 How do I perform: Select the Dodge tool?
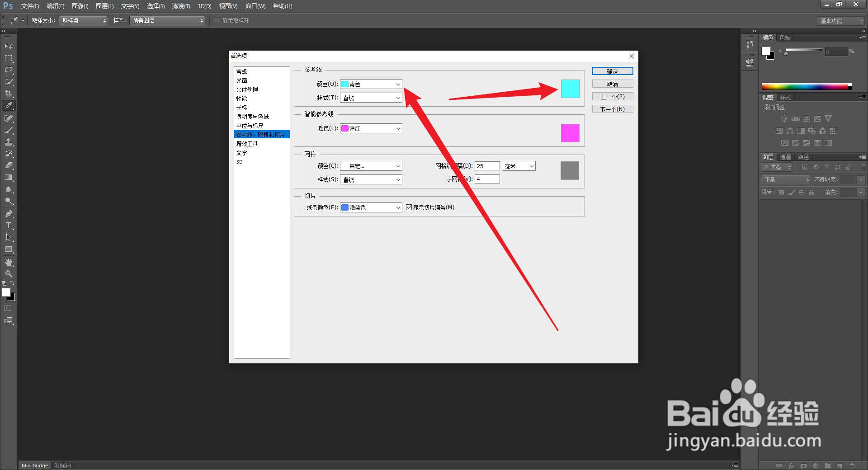9,201
